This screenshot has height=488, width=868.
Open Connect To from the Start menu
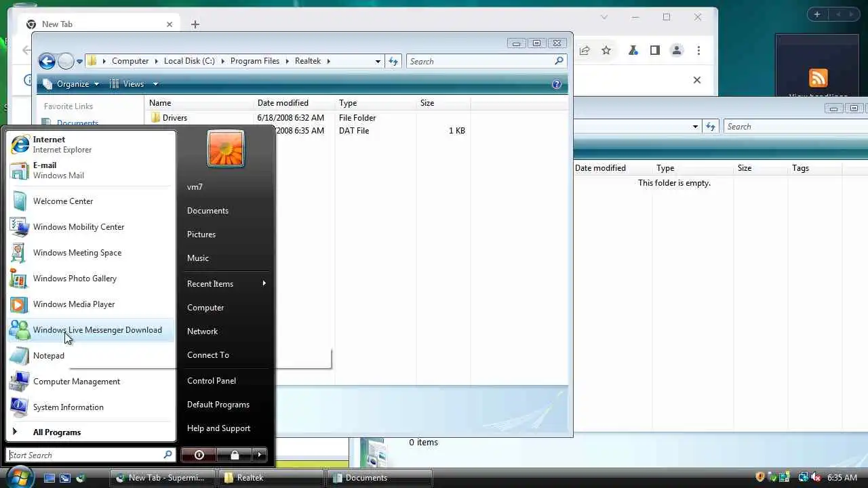[226, 355]
